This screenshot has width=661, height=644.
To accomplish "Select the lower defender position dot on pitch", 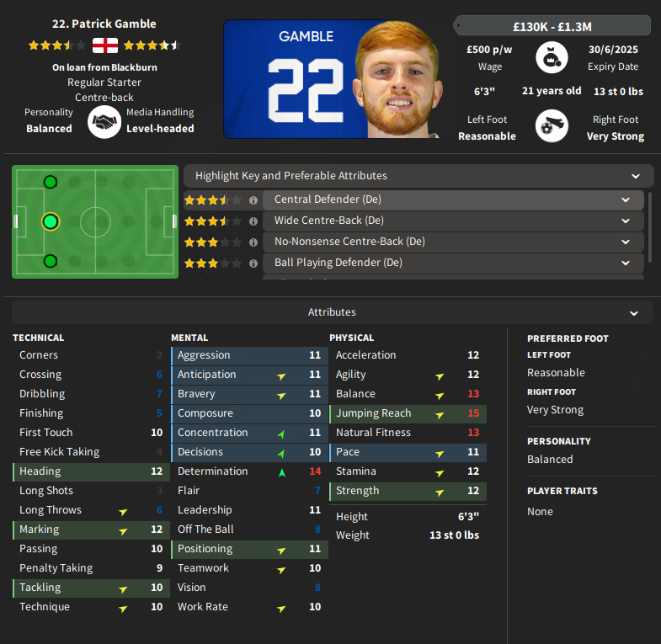I will point(51,261).
